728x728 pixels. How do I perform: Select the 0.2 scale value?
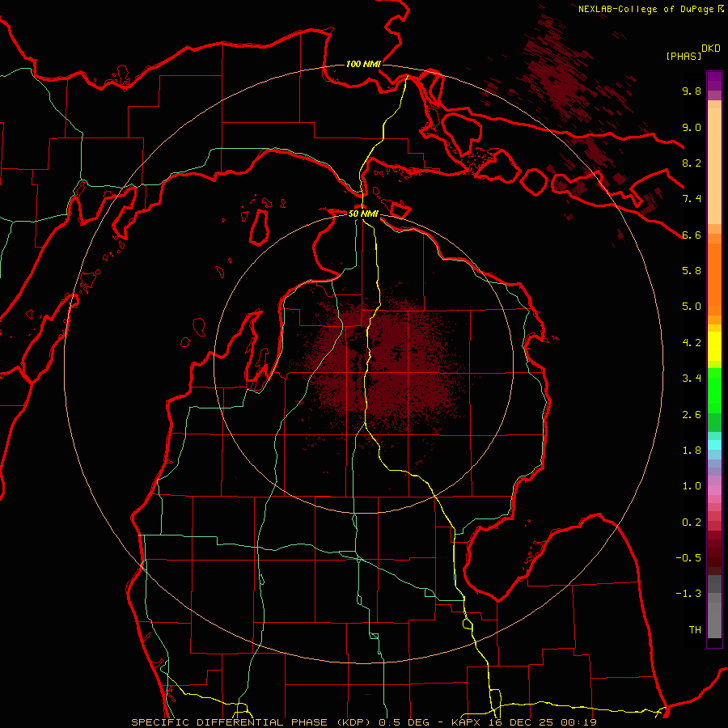point(692,523)
